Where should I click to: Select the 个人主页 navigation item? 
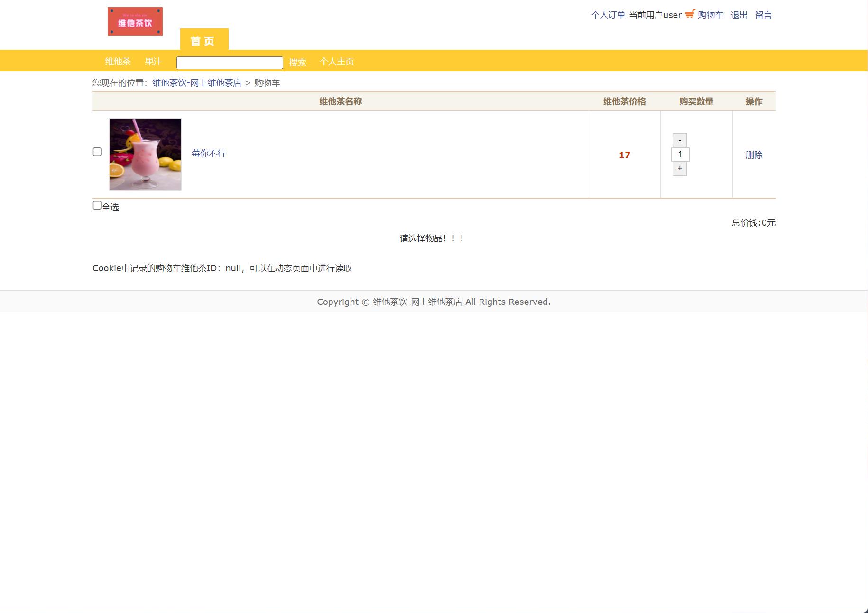coord(337,62)
